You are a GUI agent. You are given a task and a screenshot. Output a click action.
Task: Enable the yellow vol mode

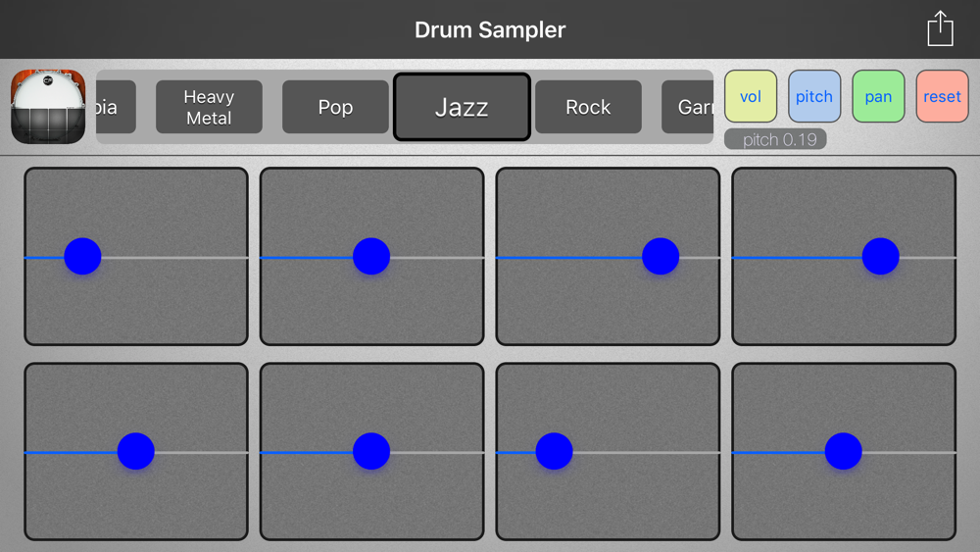[x=751, y=96]
